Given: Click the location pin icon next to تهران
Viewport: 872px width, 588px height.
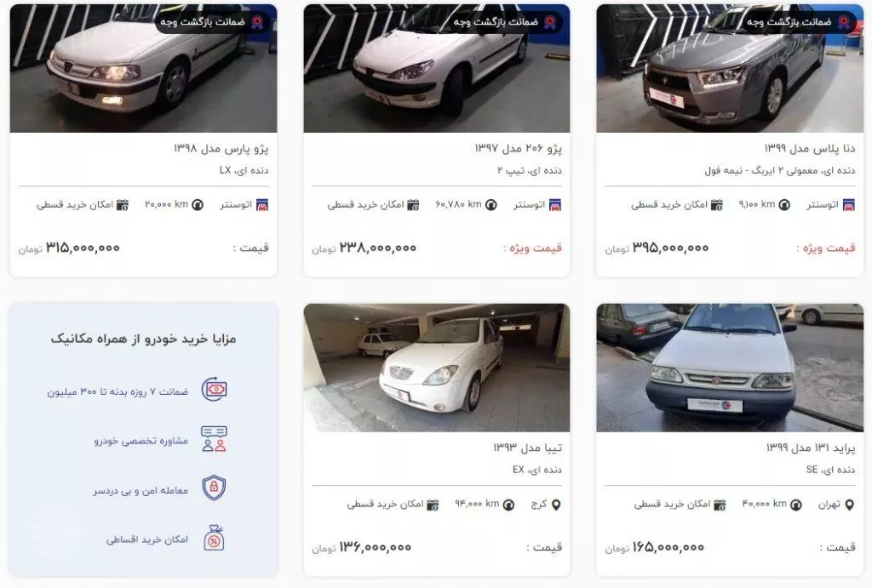Looking at the screenshot, I should tap(849, 505).
